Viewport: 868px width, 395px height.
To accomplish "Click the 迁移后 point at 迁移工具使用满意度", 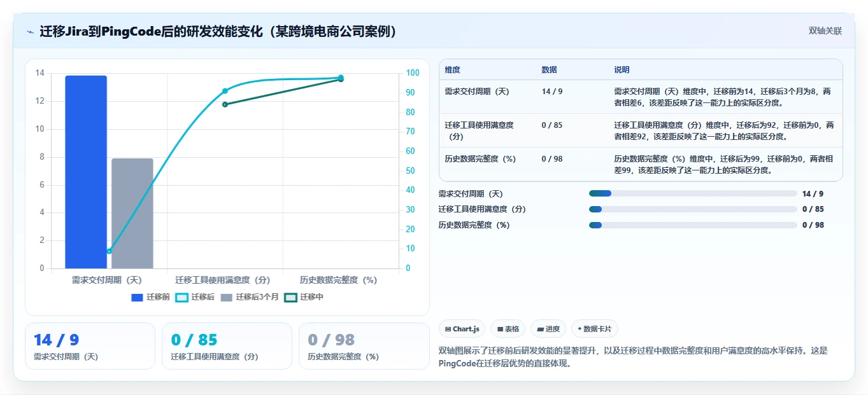I will pyautogui.click(x=225, y=91).
